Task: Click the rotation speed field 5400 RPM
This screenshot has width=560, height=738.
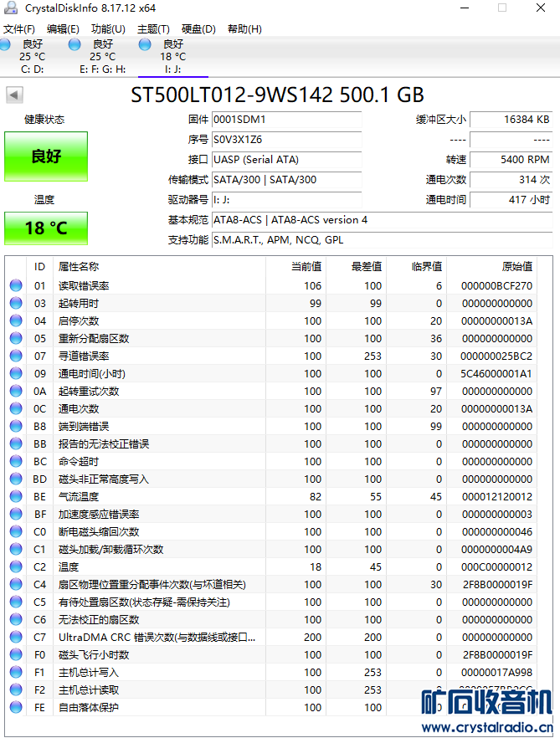Action: [x=511, y=160]
